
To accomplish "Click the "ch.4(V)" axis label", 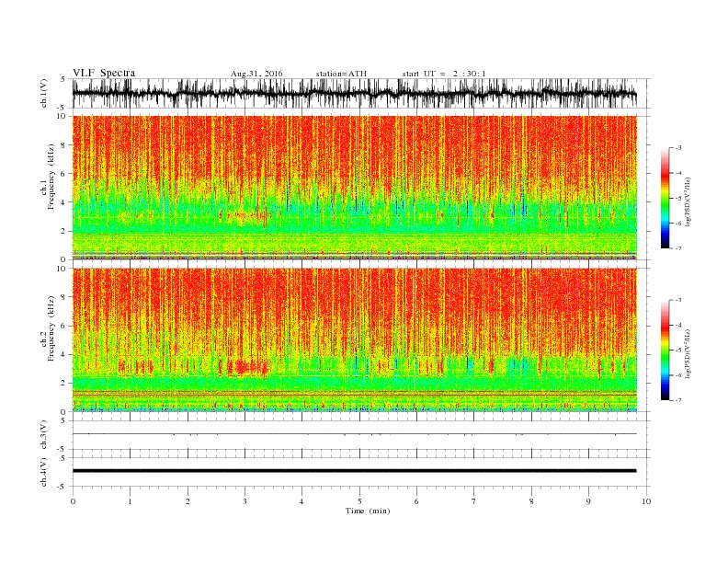I will point(44,472).
